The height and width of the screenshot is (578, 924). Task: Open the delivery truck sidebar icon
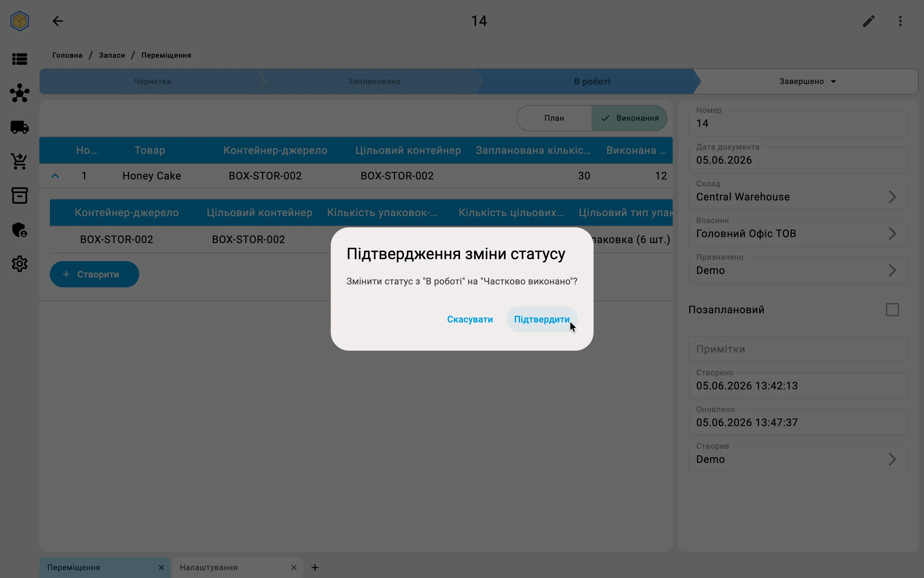[19, 127]
